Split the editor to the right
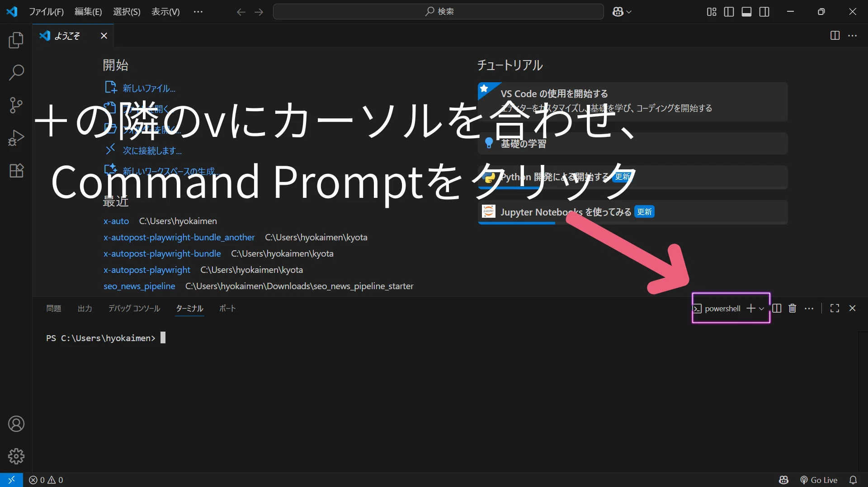 [835, 36]
